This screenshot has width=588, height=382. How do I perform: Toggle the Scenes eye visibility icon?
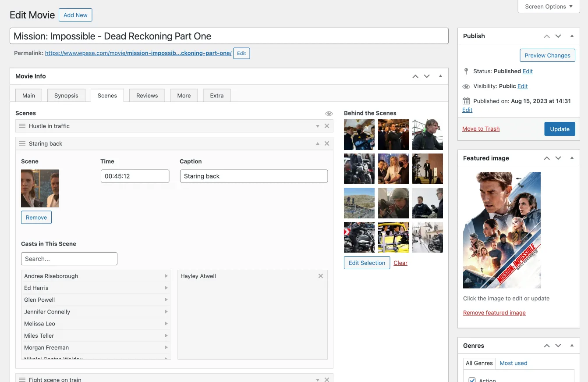329,114
